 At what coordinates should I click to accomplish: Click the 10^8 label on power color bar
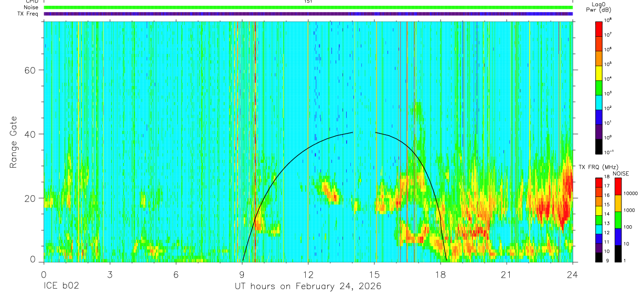tap(609, 19)
